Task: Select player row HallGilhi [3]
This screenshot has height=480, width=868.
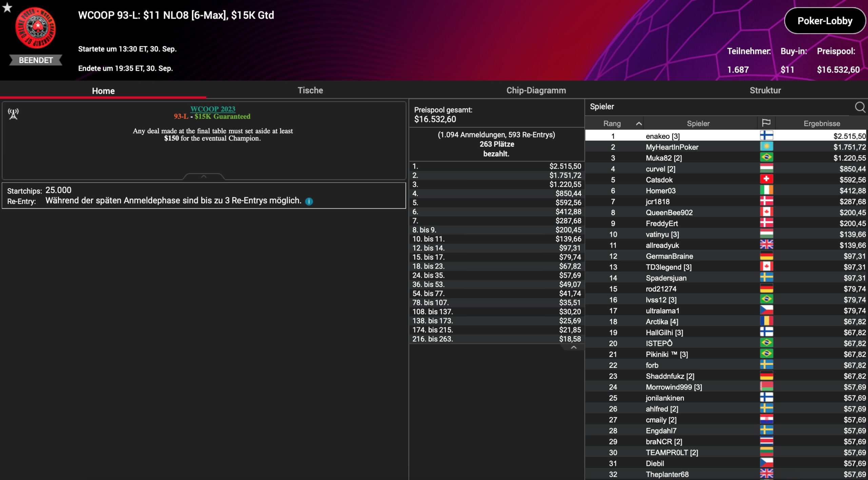Action: 726,332
